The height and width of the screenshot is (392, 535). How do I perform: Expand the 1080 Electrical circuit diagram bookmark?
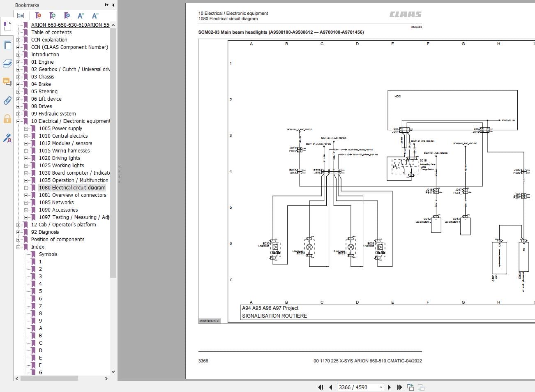[x=26, y=188]
